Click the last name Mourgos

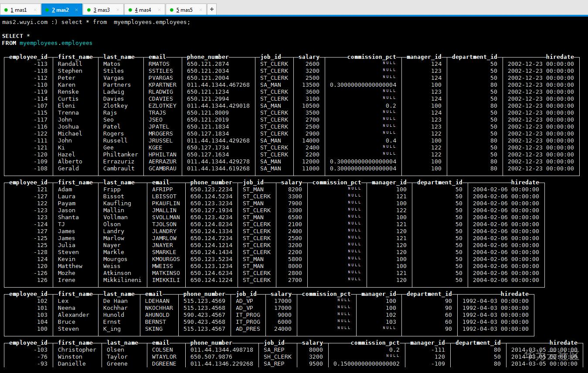coord(116,259)
